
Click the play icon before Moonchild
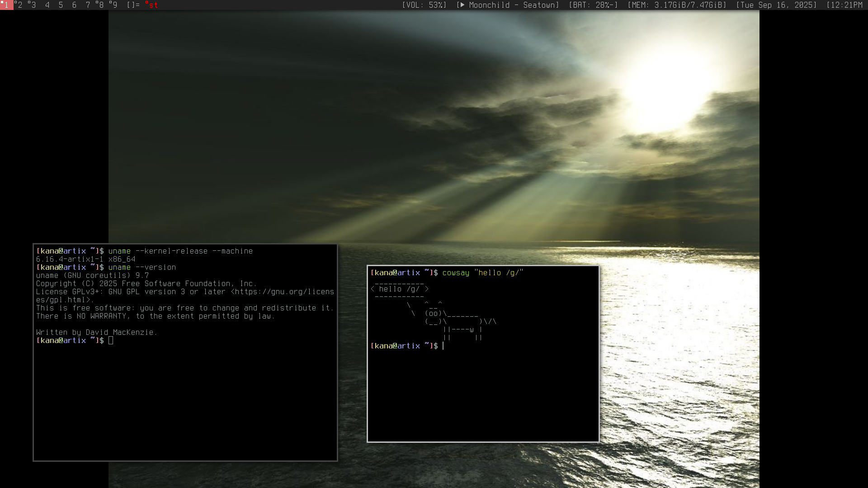tap(462, 5)
